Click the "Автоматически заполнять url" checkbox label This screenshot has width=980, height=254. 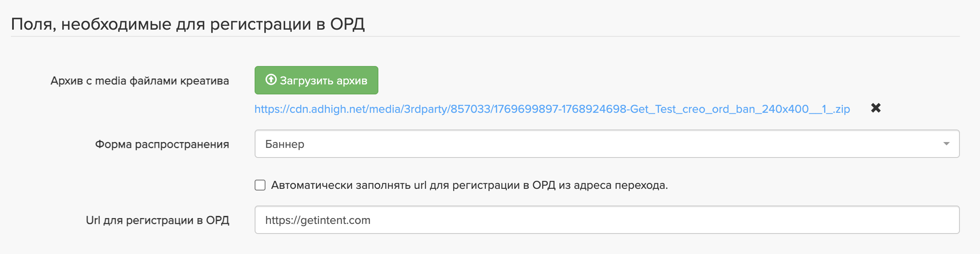tap(469, 185)
